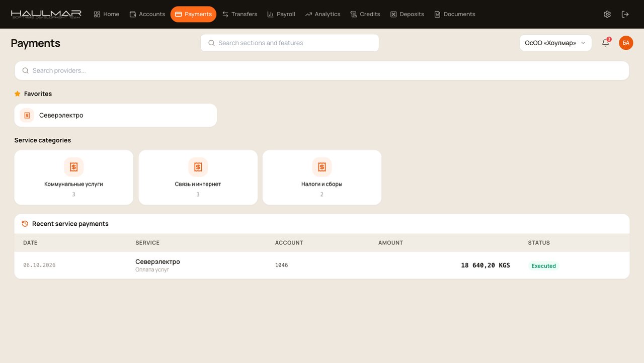Click the Северэлектро favorite provider icon
This screenshot has height=363, width=644.
(x=27, y=115)
